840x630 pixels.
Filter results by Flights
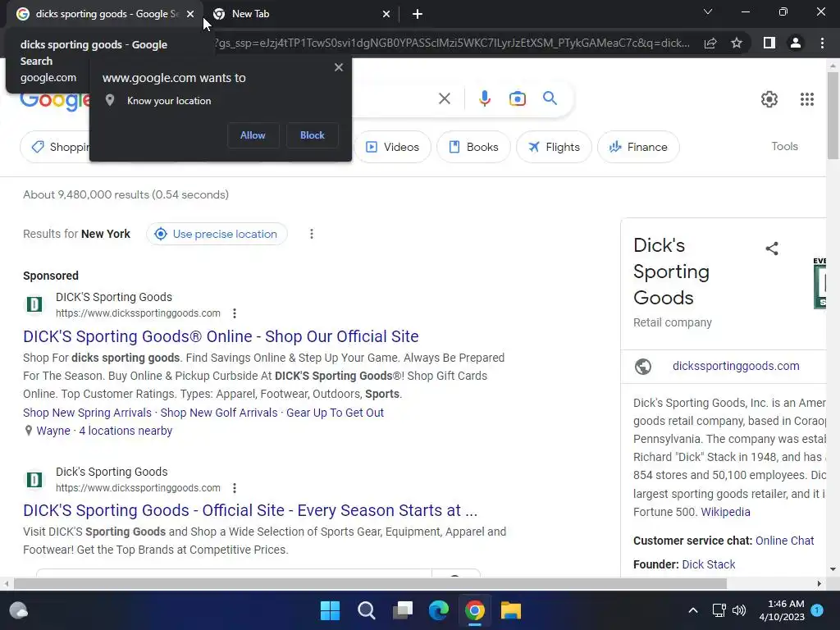554,147
